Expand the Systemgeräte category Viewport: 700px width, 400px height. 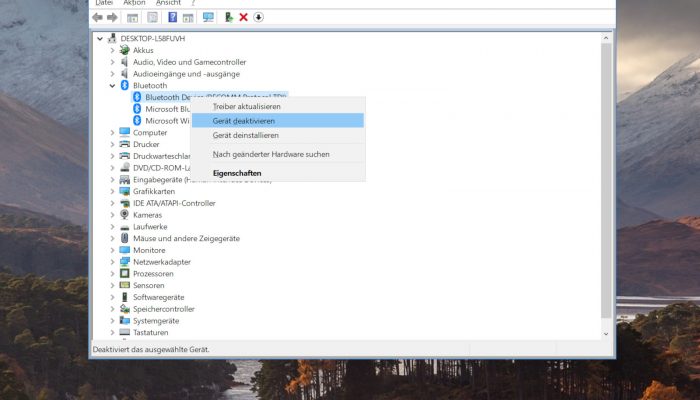[x=112, y=321]
